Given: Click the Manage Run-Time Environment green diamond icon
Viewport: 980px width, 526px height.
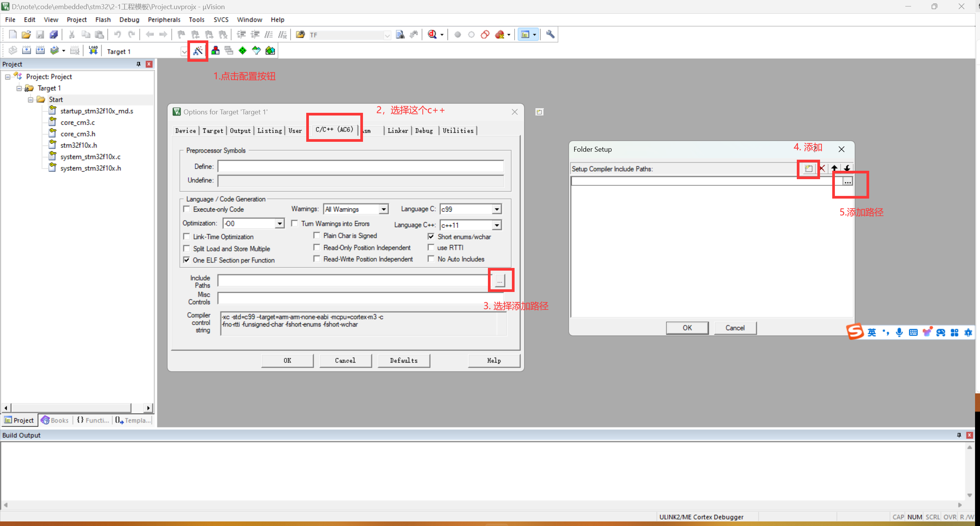Looking at the screenshot, I should [x=243, y=51].
